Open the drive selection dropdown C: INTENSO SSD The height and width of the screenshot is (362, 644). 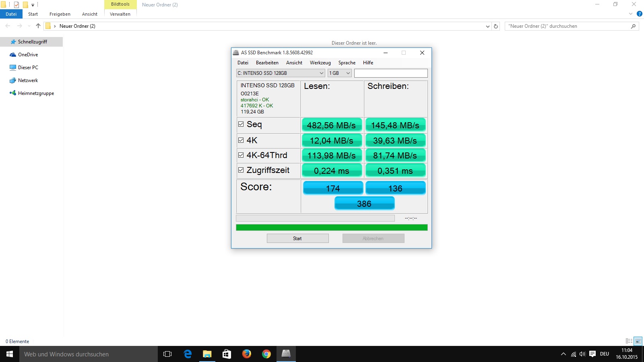(x=281, y=73)
